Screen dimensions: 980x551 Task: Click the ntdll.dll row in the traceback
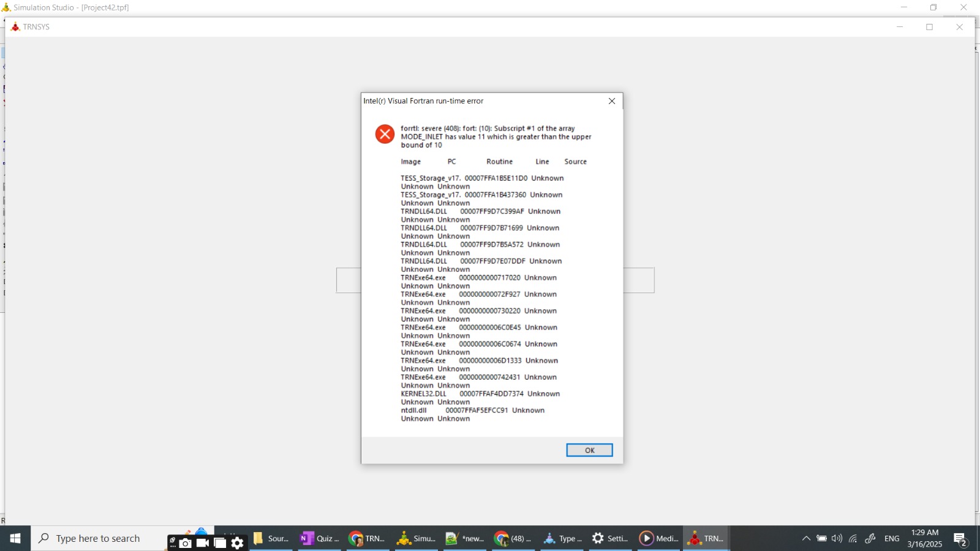click(473, 410)
